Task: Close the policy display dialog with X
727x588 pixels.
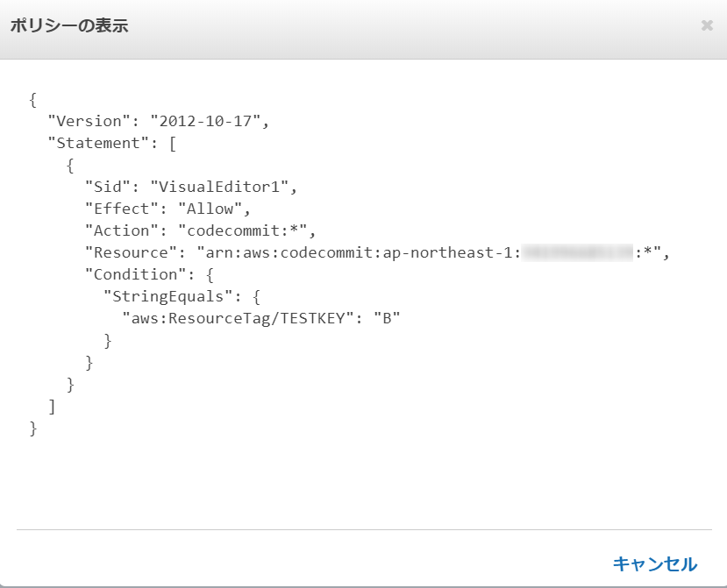Action: pos(707,25)
